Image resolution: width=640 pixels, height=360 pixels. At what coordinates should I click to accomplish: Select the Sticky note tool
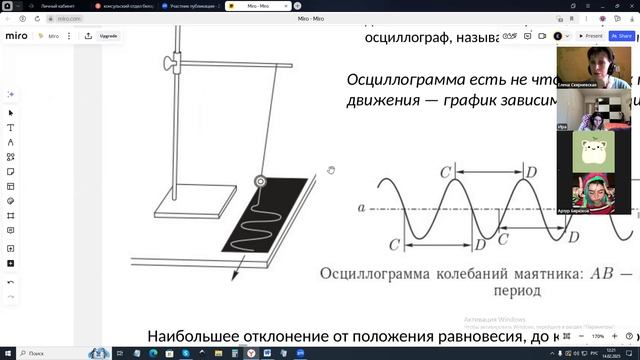[11, 172]
